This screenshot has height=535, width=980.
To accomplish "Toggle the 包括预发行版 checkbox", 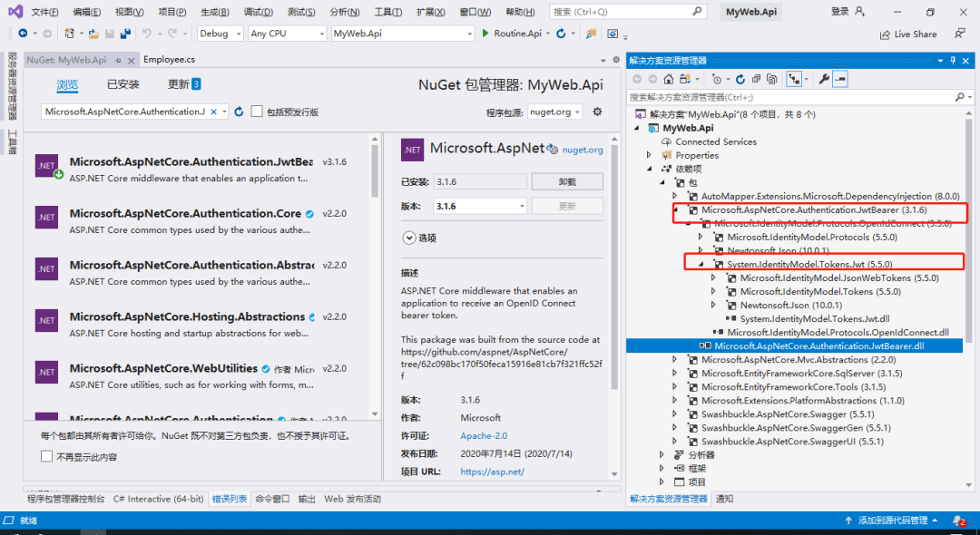I will 257,112.
